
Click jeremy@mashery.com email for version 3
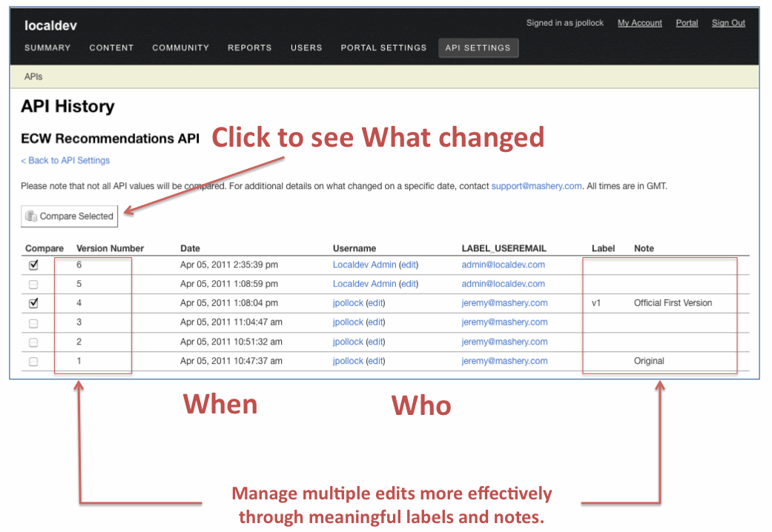click(x=505, y=322)
